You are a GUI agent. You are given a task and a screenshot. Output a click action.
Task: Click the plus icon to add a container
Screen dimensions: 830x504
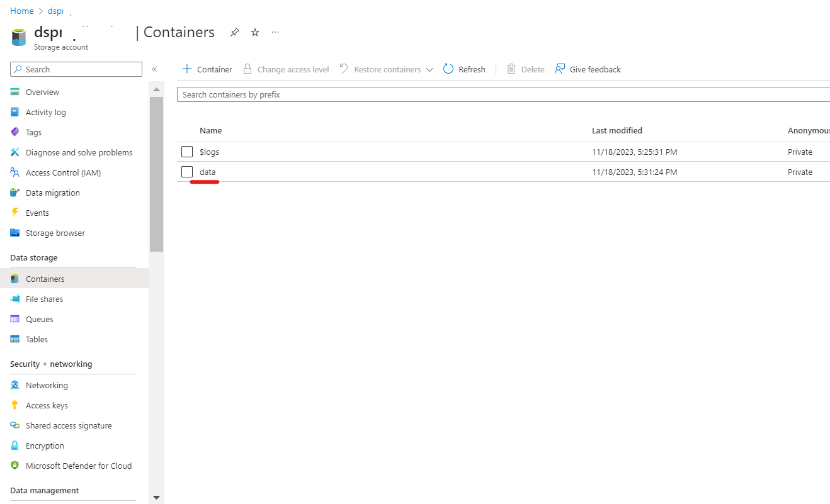[186, 69]
